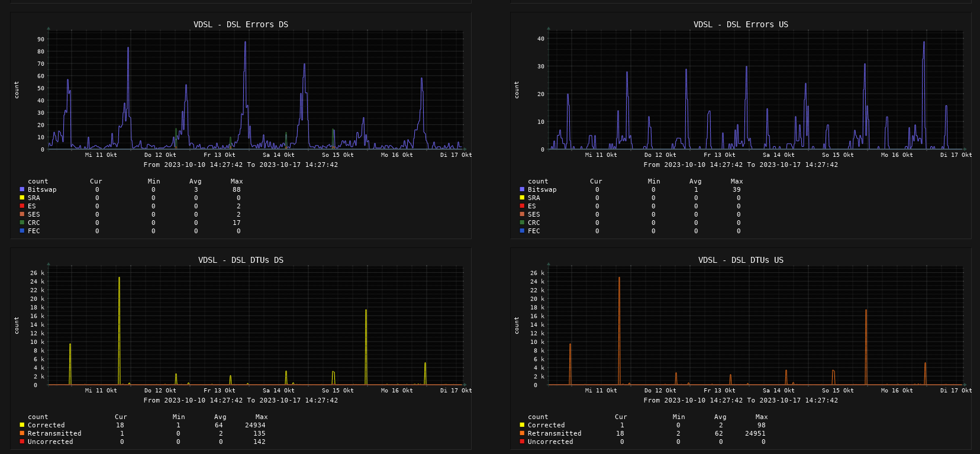The image size is (980, 454).
Task: Select the FEC label in DSL Errors DS legend
Action: 34,231
